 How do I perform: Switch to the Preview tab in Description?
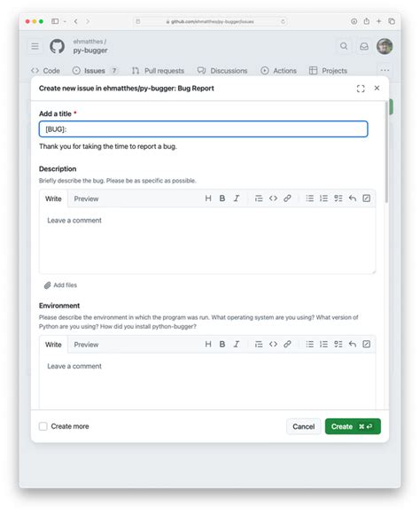86,199
